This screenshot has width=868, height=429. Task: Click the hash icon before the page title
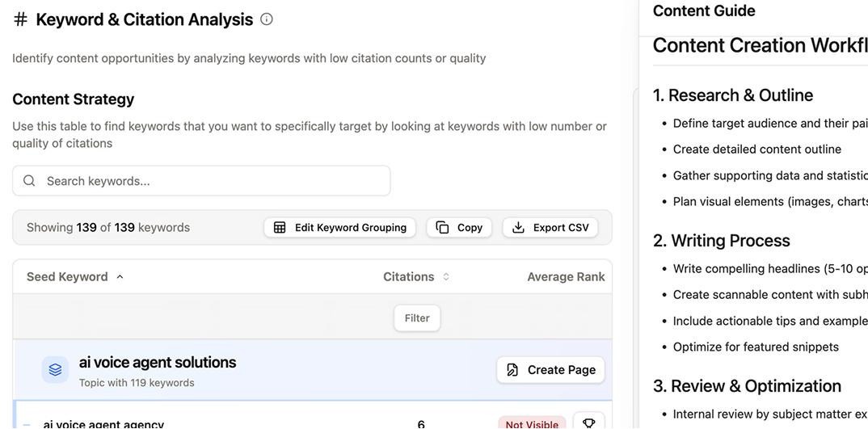(x=21, y=20)
